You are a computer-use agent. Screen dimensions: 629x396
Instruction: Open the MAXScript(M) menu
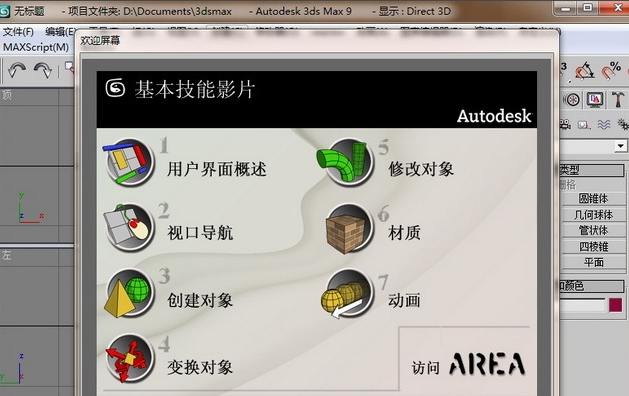(x=36, y=47)
